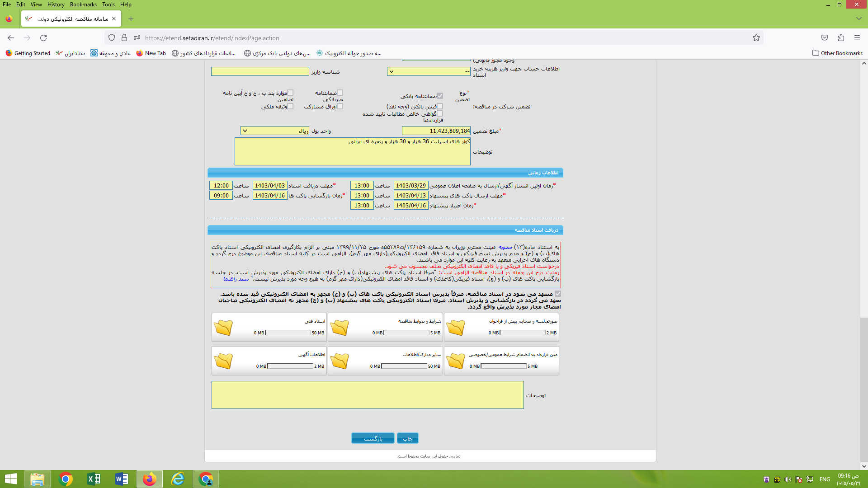
Task: Open the مصوبه link in notice
Action: (505, 247)
